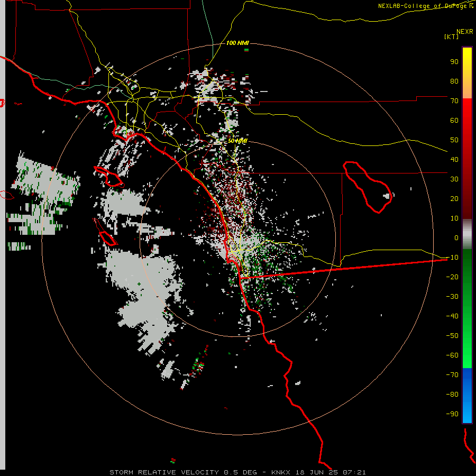
Task: Click the "NEXLAB-College of DuPage" credit text
Action: (423, 6)
